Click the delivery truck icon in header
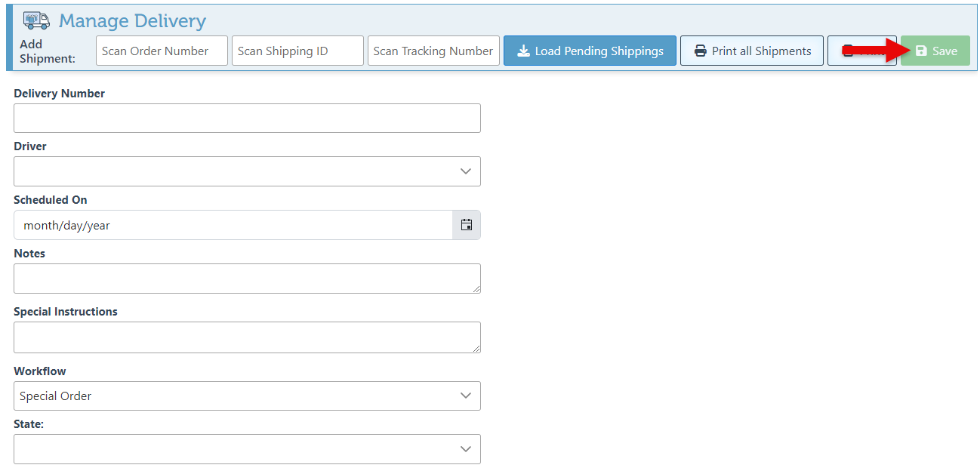This screenshot has width=980, height=468. point(36,20)
